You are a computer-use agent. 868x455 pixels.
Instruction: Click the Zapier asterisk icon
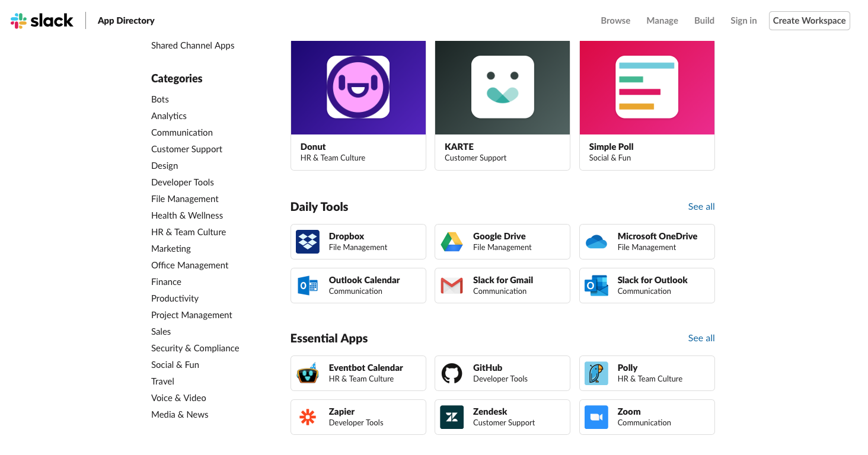(308, 417)
